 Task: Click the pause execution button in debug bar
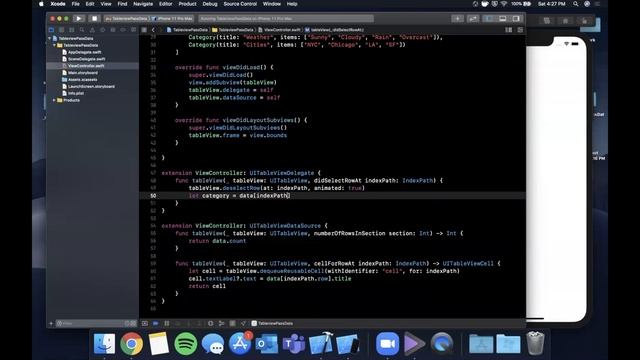pyautogui.click(x=167, y=323)
